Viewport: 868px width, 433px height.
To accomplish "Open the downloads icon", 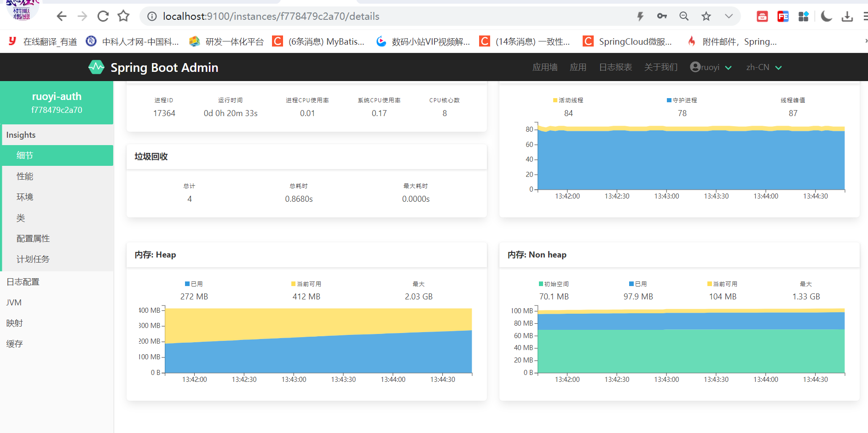I will click(847, 17).
